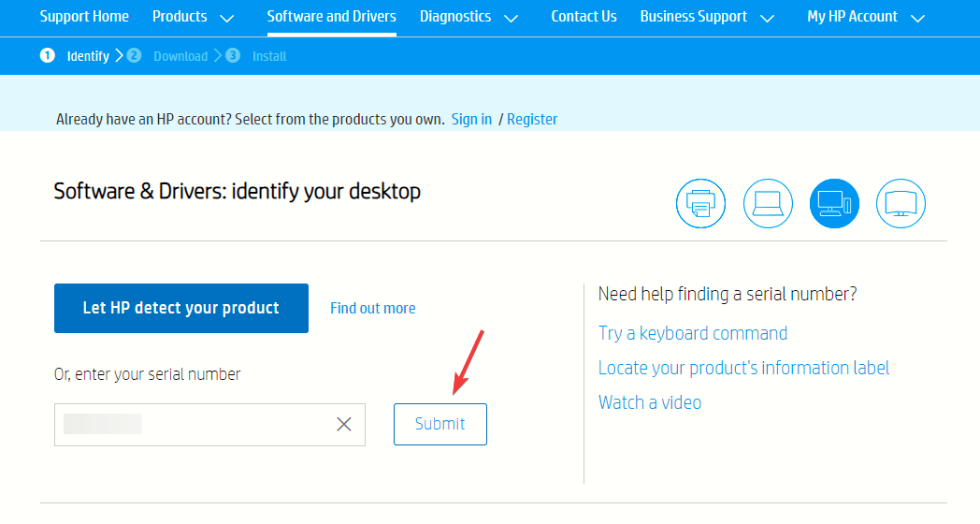Select the desktop product type icon

(x=834, y=204)
